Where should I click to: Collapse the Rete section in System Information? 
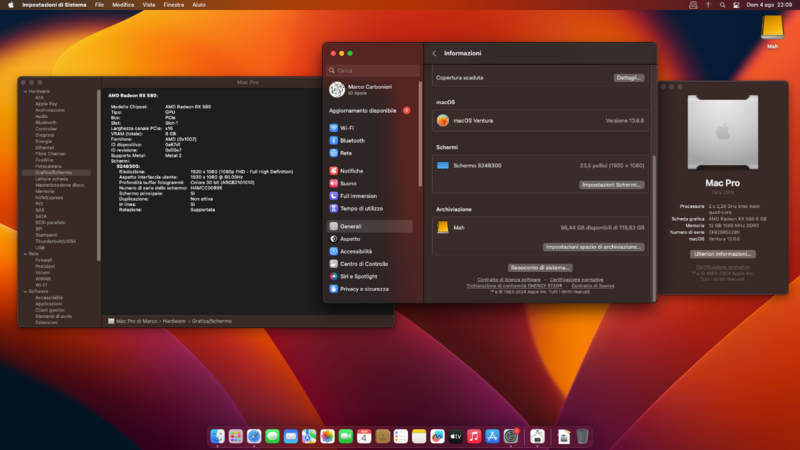[23, 253]
